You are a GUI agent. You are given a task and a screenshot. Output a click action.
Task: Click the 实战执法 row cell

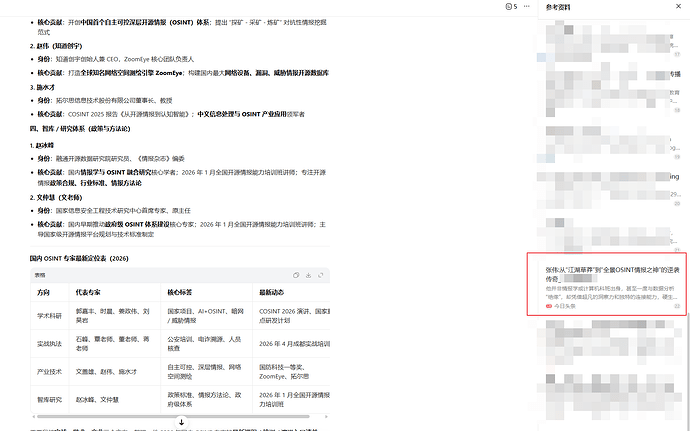(x=49, y=344)
